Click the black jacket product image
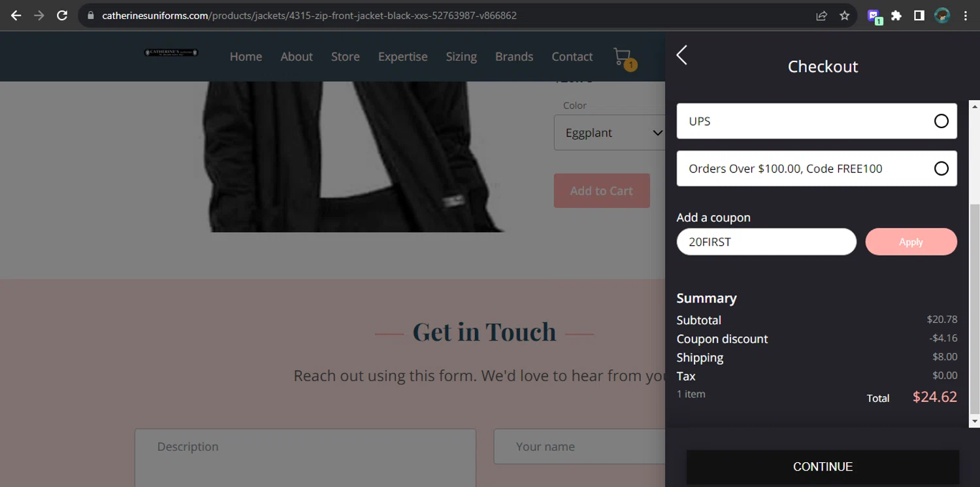This screenshot has width=980, height=487. pos(353,157)
